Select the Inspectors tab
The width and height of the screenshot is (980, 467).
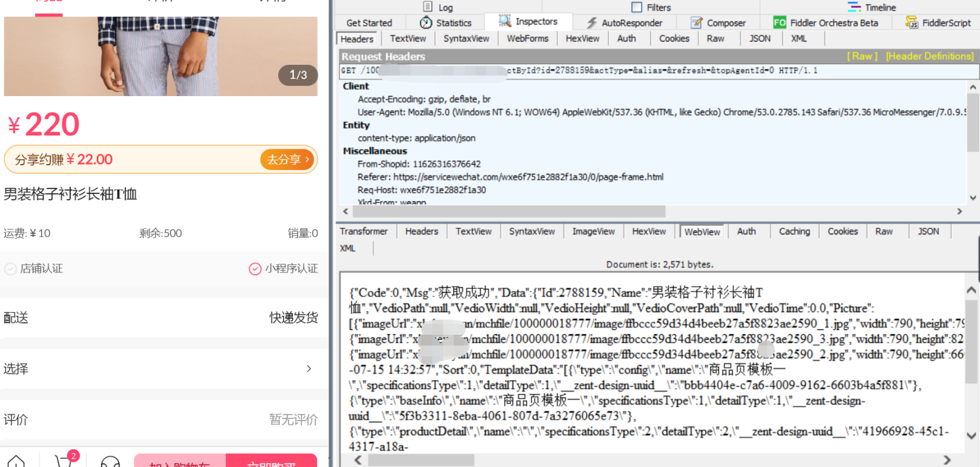click(529, 21)
